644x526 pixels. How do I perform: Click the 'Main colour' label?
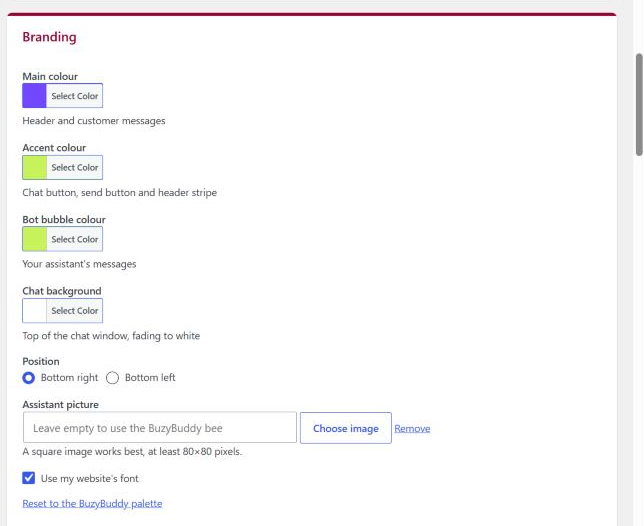(x=50, y=76)
